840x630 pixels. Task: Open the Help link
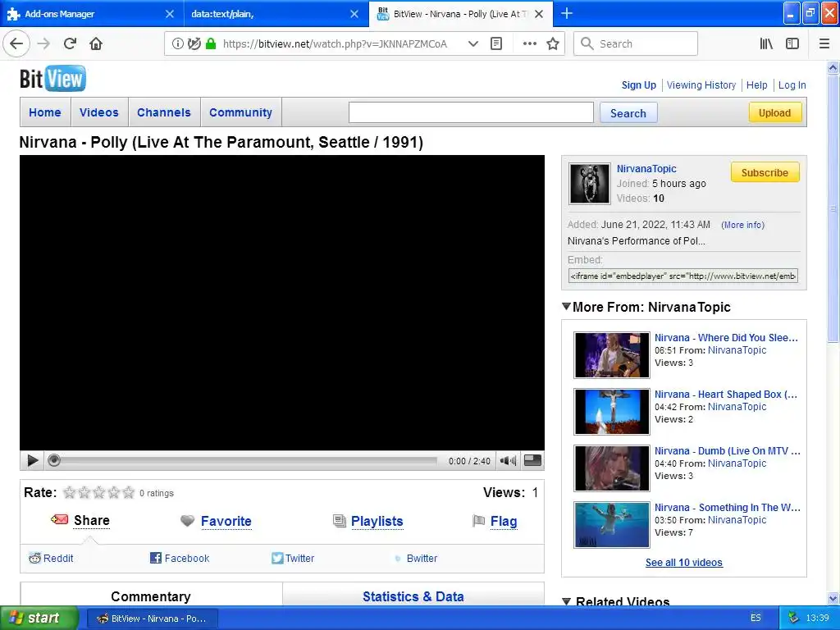756,84
